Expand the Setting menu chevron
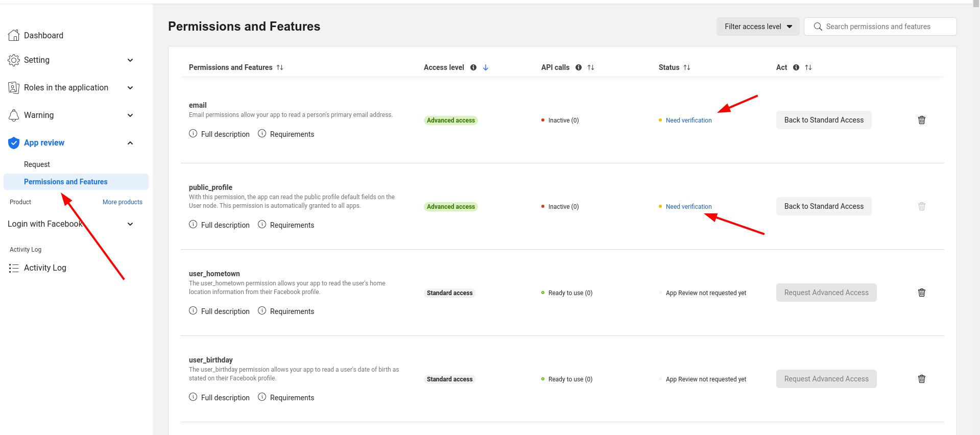Screen dimensions: 980x435 pyautogui.click(x=130, y=60)
